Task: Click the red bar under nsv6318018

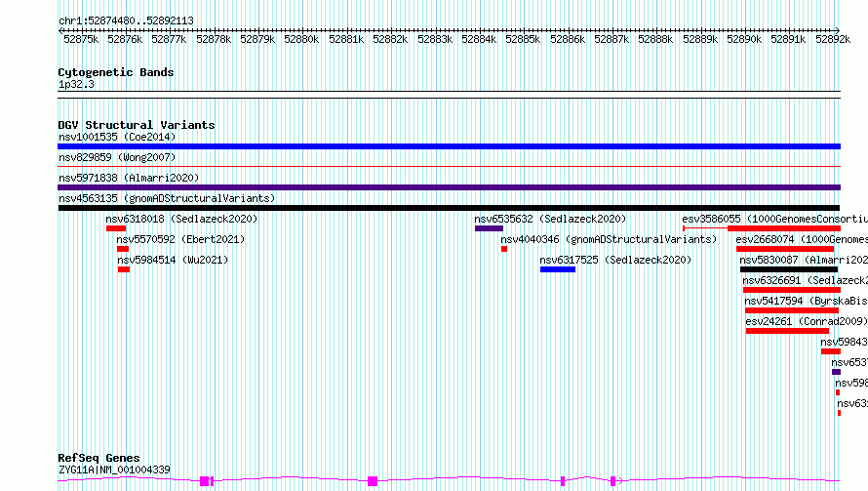Action: tap(116, 228)
